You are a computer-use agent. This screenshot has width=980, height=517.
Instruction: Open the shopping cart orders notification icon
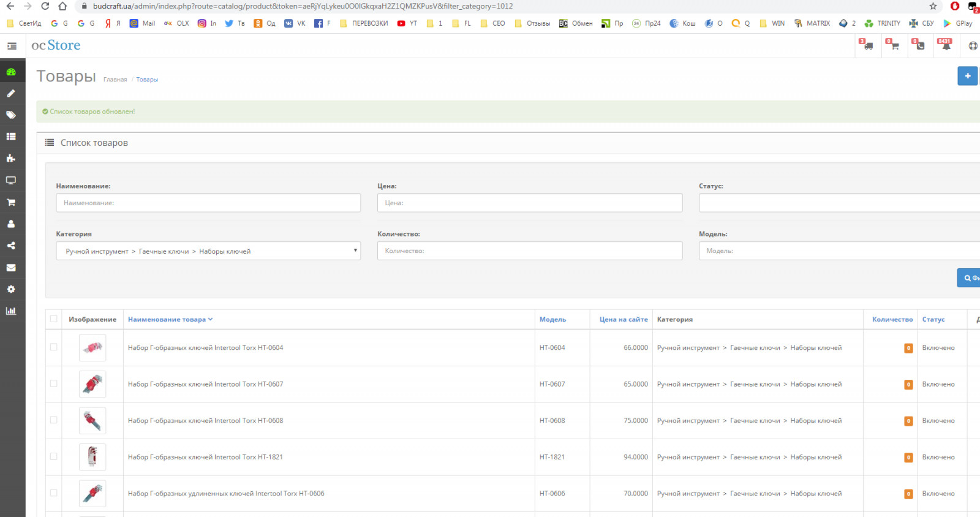893,45
